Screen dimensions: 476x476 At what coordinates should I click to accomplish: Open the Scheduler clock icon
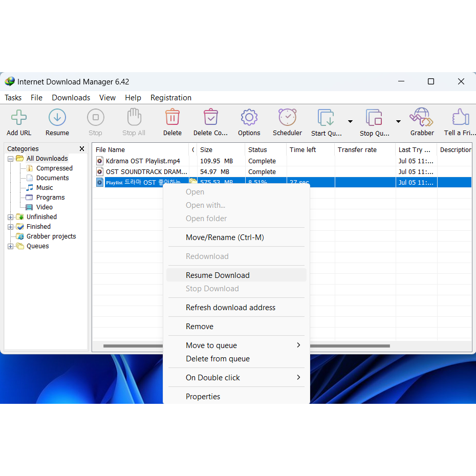click(287, 117)
